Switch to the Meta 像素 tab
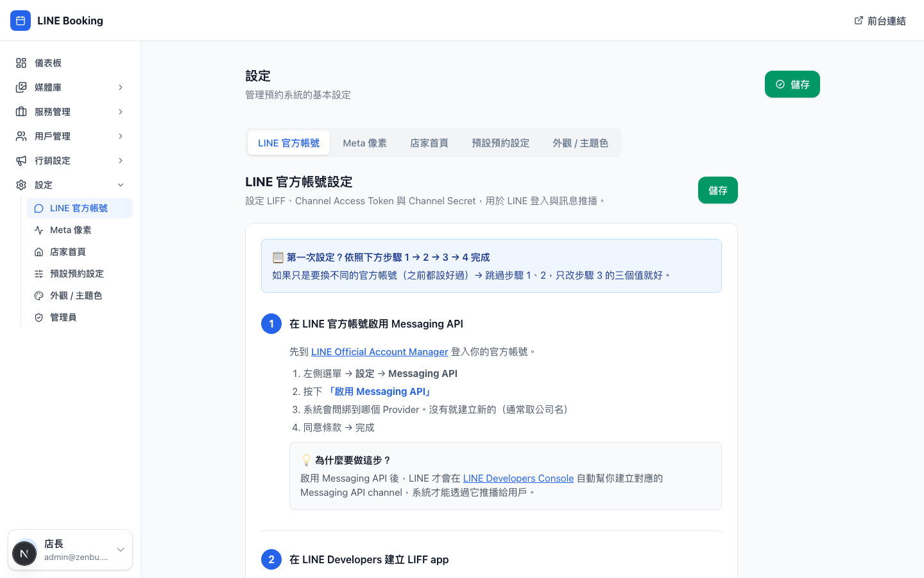Screen dimensions: 924x578 click(364, 143)
